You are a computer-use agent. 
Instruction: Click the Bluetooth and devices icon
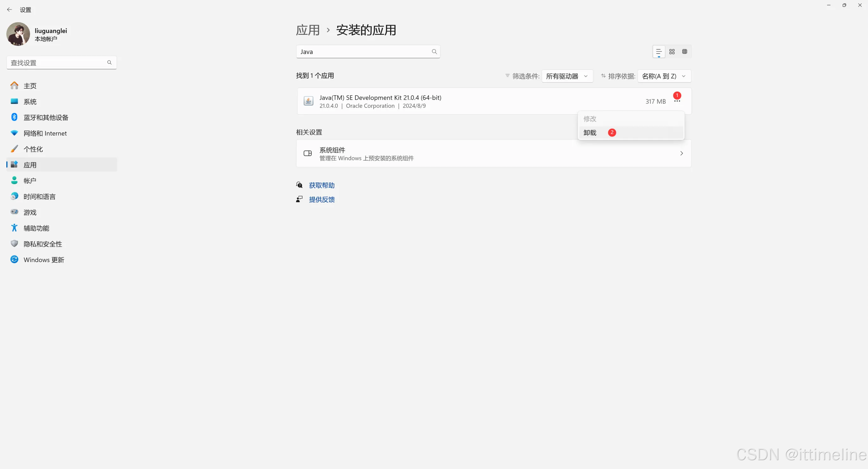click(x=14, y=117)
